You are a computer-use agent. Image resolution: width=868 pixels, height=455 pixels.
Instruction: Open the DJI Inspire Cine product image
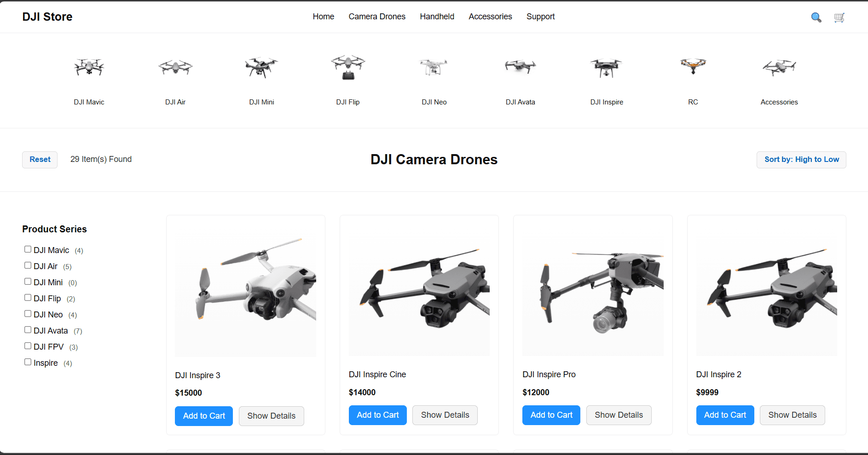pyautogui.click(x=419, y=290)
